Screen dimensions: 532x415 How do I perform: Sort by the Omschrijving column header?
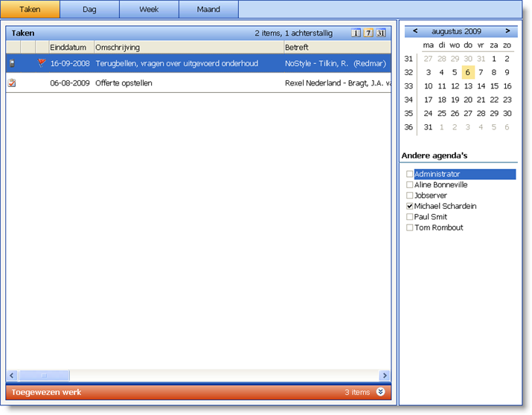pyautogui.click(x=189, y=48)
